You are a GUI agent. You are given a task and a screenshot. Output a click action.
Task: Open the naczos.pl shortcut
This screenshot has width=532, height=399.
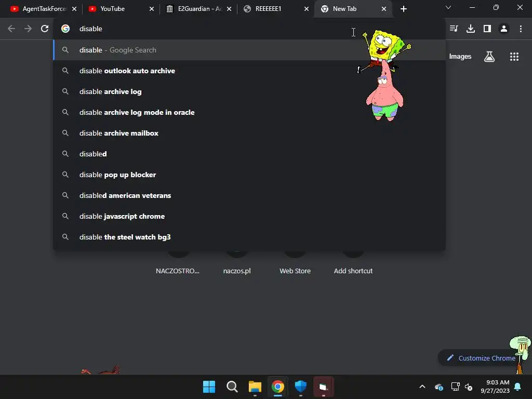click(x=237, y=271)
